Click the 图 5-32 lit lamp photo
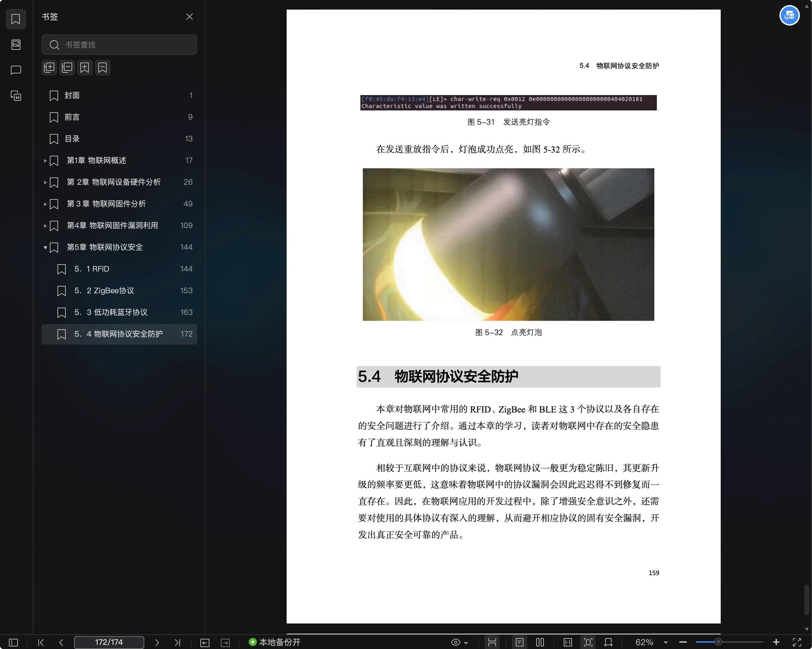The width and height of the screenshot is (812, 649). pos(508,244)
